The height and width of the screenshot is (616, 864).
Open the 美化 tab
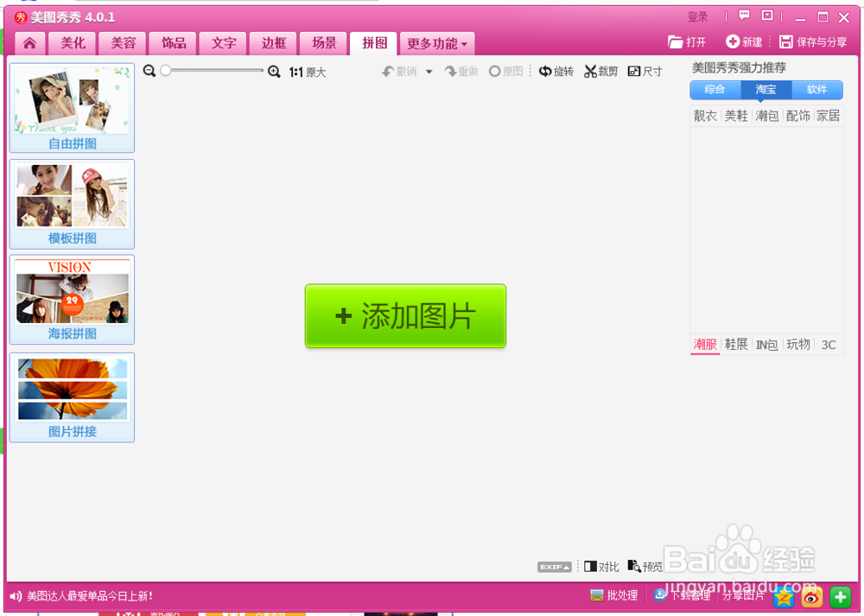73,43
